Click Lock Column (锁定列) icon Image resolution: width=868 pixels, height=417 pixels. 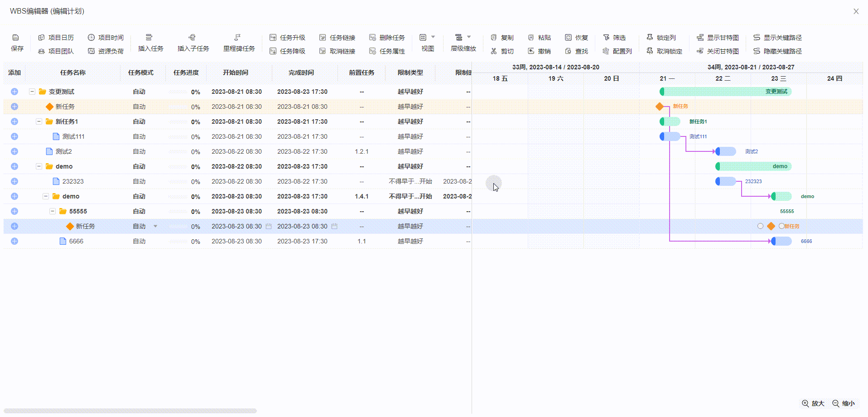pyautogui.click(x=650, y=37)
